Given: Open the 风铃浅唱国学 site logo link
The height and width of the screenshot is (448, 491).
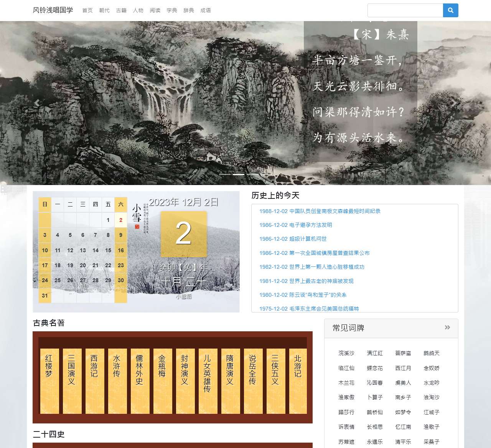Looking at the screenshot, I should pyautogui.click(x=53, y=10).
